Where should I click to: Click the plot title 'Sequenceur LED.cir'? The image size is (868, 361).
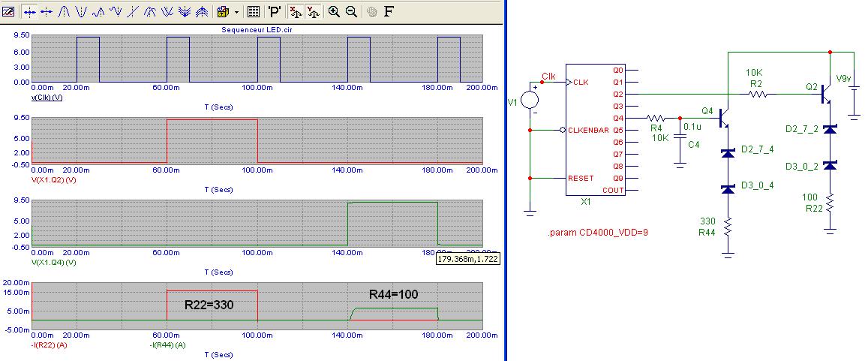click(x=257, y=29)
